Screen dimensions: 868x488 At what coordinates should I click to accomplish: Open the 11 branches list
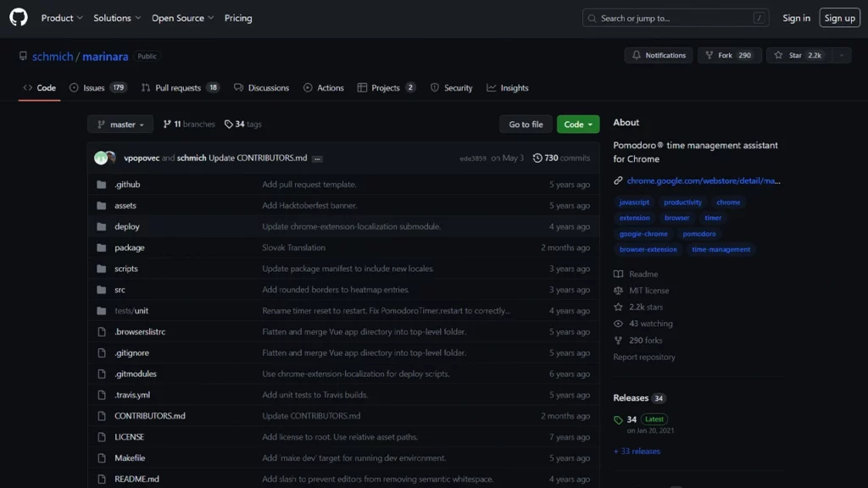189,125
